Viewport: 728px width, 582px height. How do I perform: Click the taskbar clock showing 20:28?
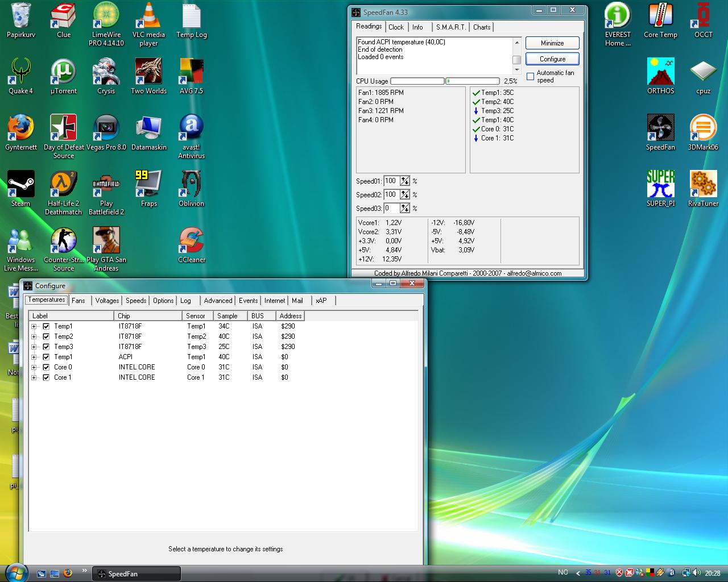[x=713, y=573]
